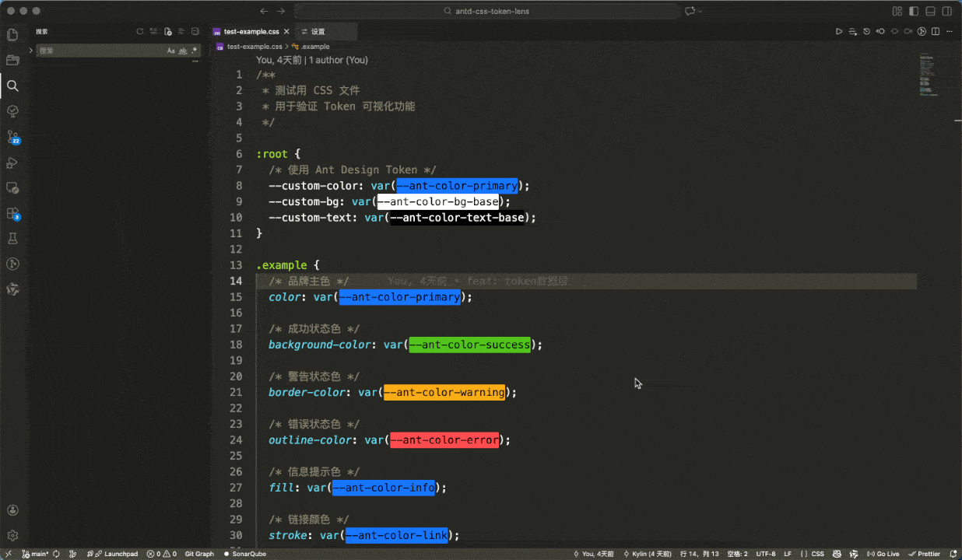
Task: Select the test-example.css editor tab
Action: pyautogui.click(x=251, y=32)
